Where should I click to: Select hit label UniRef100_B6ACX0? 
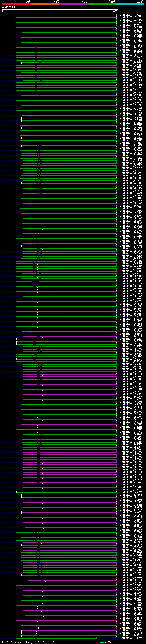pos(131,273)
